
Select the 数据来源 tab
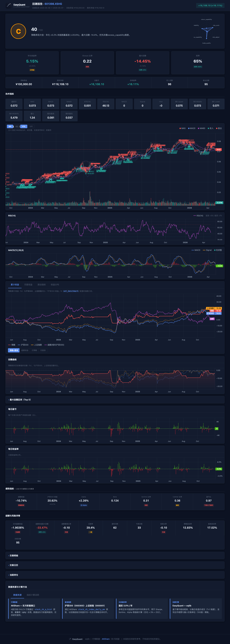(17, 595)
